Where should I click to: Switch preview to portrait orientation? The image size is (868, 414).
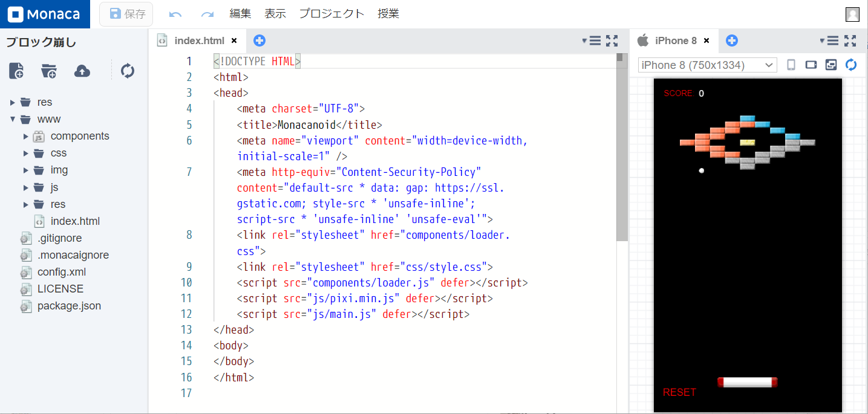(791, 65)
